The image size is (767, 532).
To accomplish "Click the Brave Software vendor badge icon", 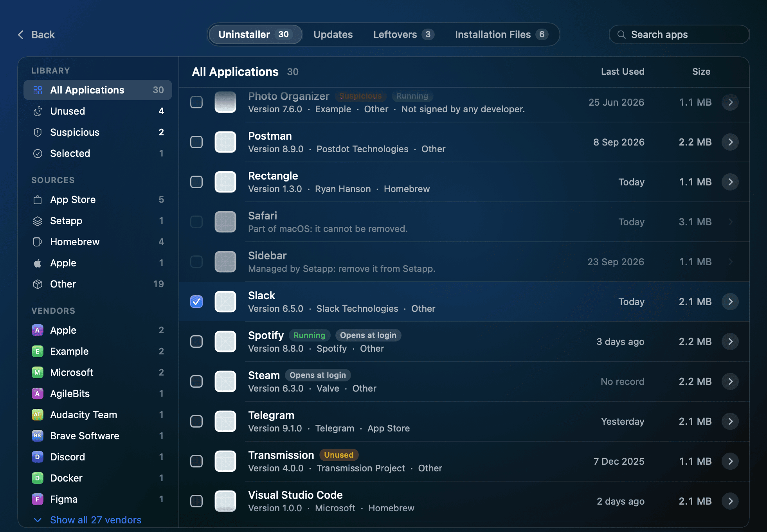I will point(38,436).
